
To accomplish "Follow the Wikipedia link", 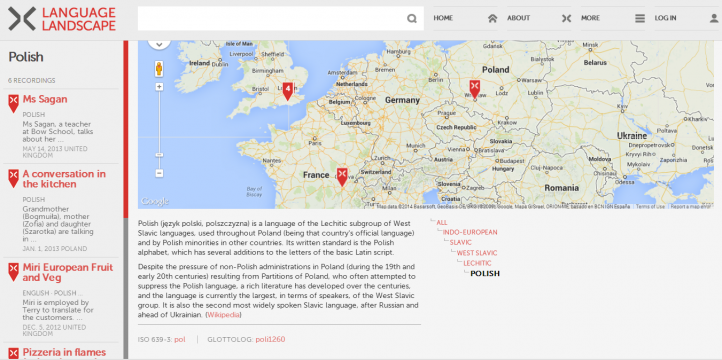I will [x=223, y=315].
